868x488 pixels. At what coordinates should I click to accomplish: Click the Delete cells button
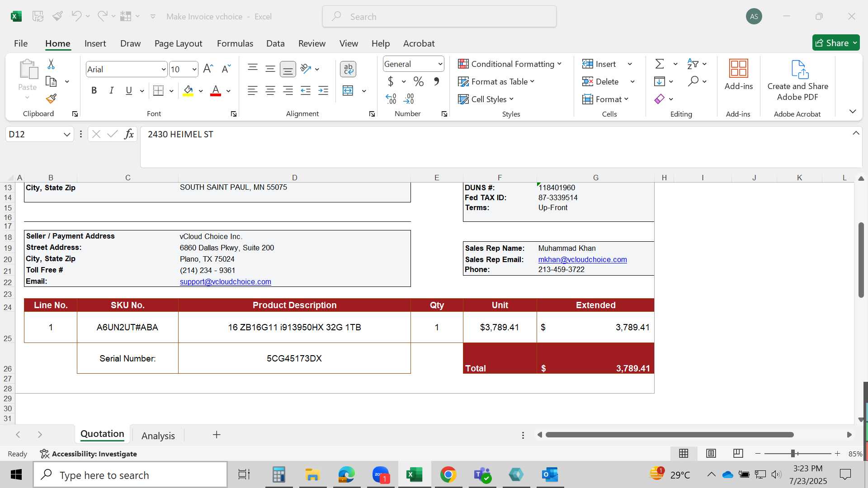[x=601, y=81]
